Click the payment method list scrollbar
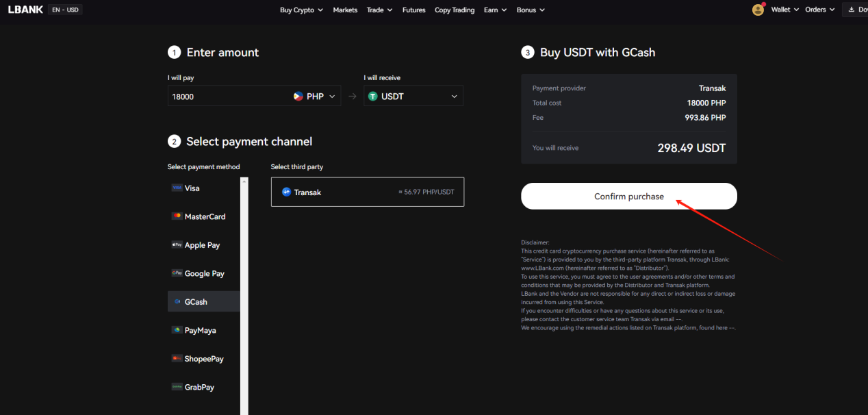 click(x=244, y=296)
